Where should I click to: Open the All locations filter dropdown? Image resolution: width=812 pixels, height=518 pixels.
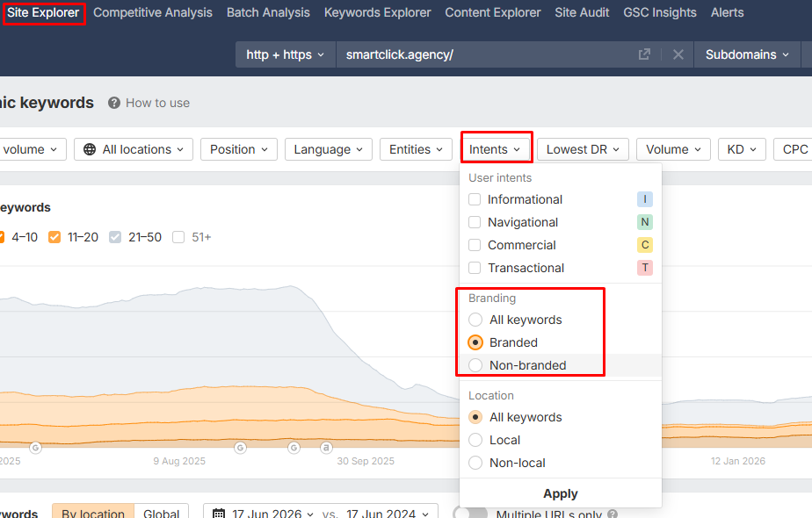pyautogui.click(x=134, y=149)
